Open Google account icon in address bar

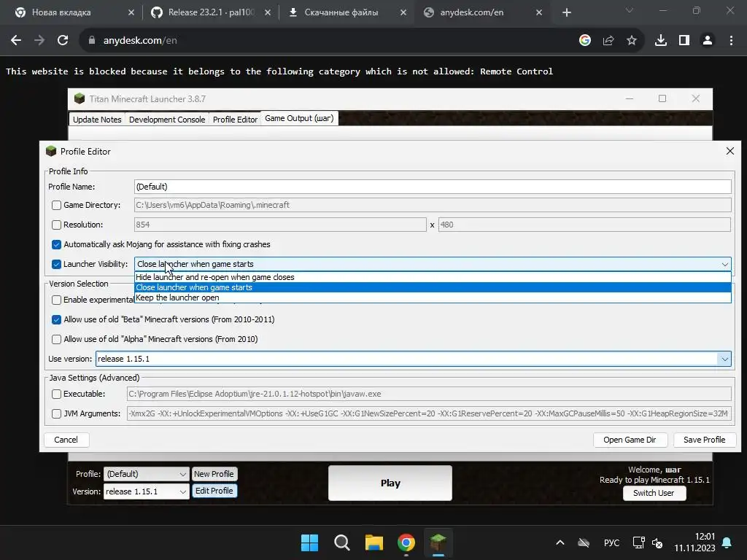(x=585, y=41)
